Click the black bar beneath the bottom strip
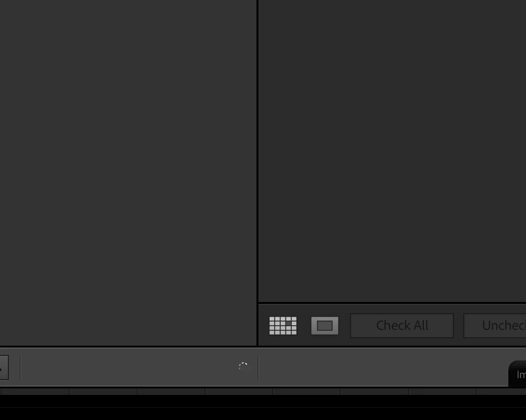 pos(263,407)
